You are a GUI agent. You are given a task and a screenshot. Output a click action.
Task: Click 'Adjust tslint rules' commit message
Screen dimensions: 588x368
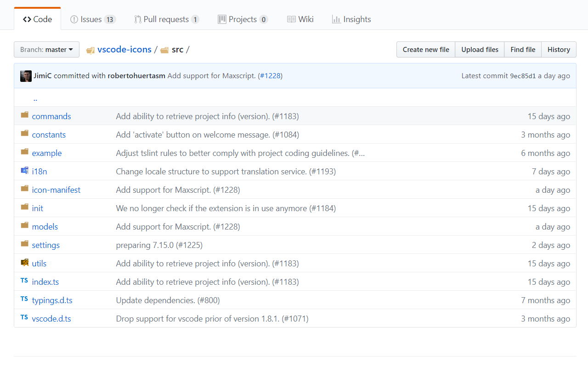pos(240,153)
